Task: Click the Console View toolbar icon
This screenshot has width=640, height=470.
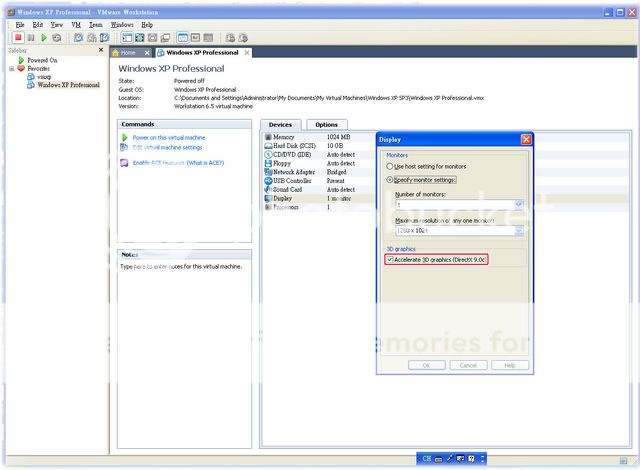Action: (x=208, y=38)
